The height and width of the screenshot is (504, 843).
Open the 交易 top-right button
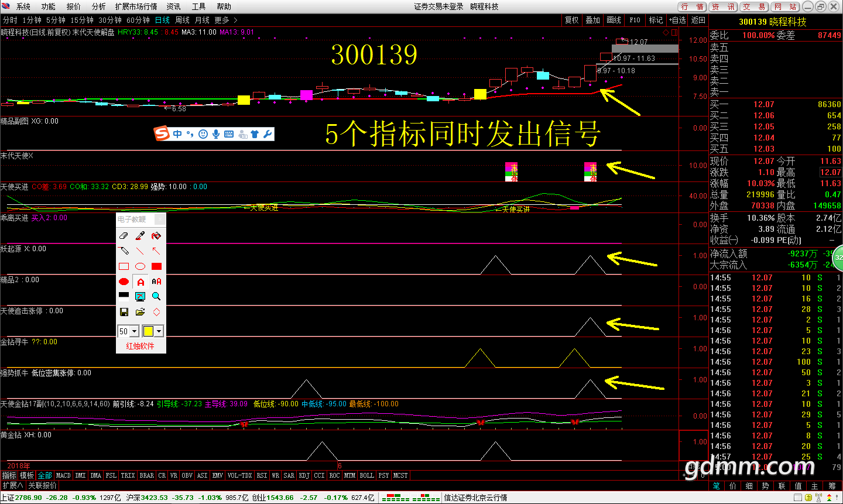[x=754, y=6]
